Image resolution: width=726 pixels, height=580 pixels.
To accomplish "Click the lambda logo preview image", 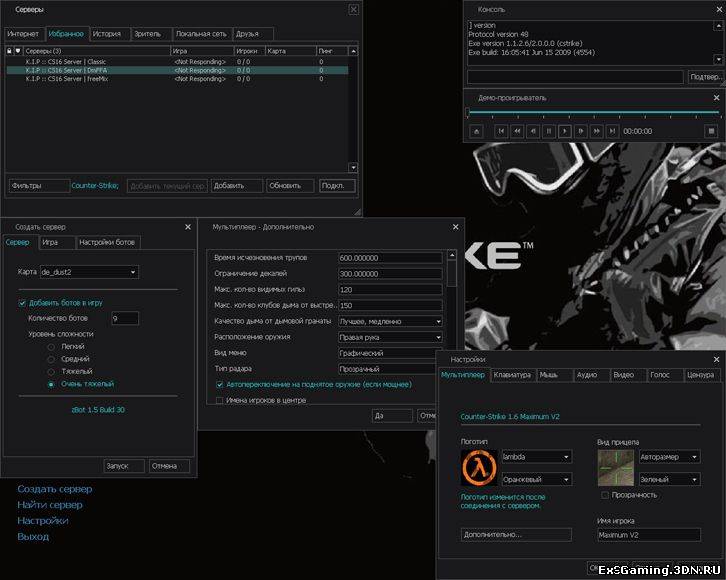I will pos(479,468).
